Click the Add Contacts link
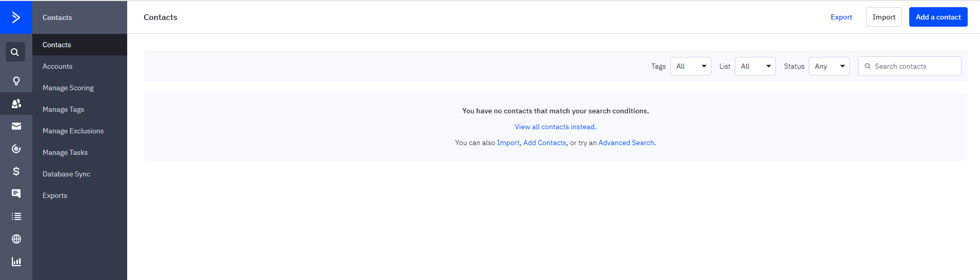The width and height of the screenshot is (980, 280). [545, 143]
